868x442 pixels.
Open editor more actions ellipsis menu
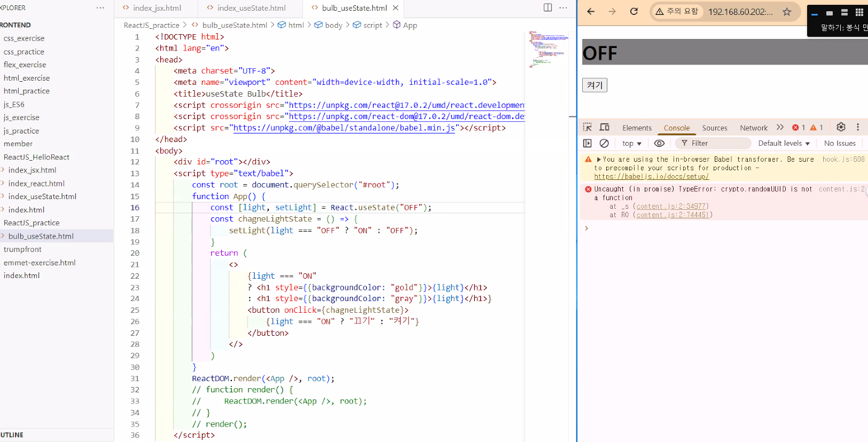pos(563,7)
